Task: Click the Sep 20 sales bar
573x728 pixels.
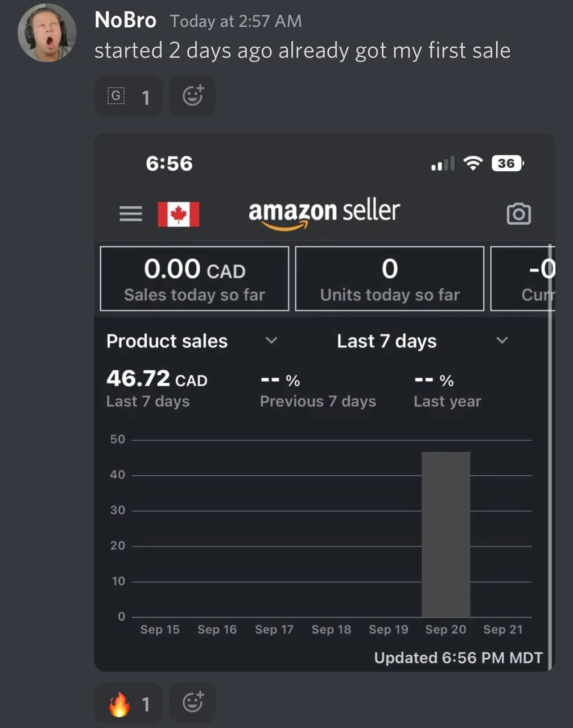Action: 446,533
